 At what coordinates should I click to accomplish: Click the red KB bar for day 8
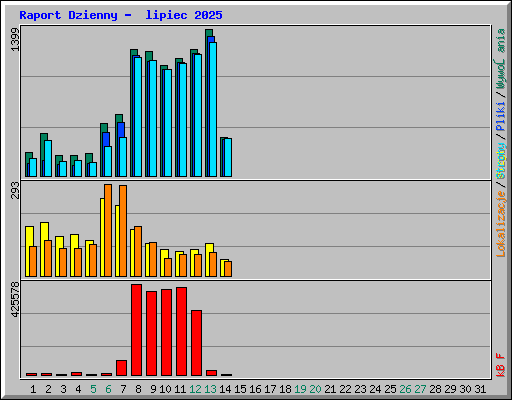136,330
